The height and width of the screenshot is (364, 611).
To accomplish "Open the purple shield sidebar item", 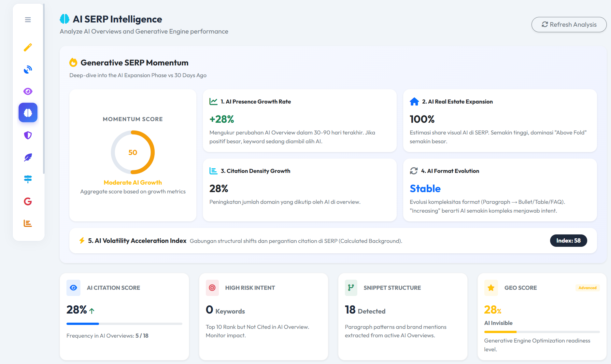I will (x=28, y=135).
